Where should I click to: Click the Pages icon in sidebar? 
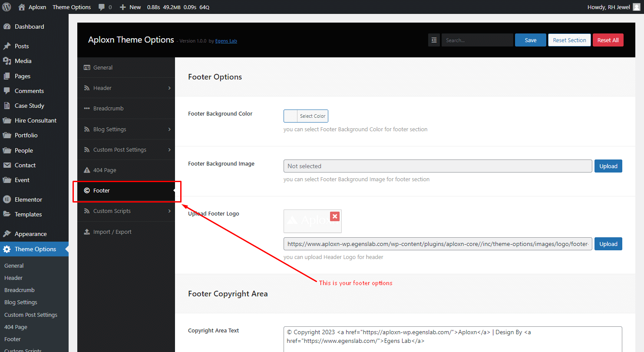click(7, 76)
